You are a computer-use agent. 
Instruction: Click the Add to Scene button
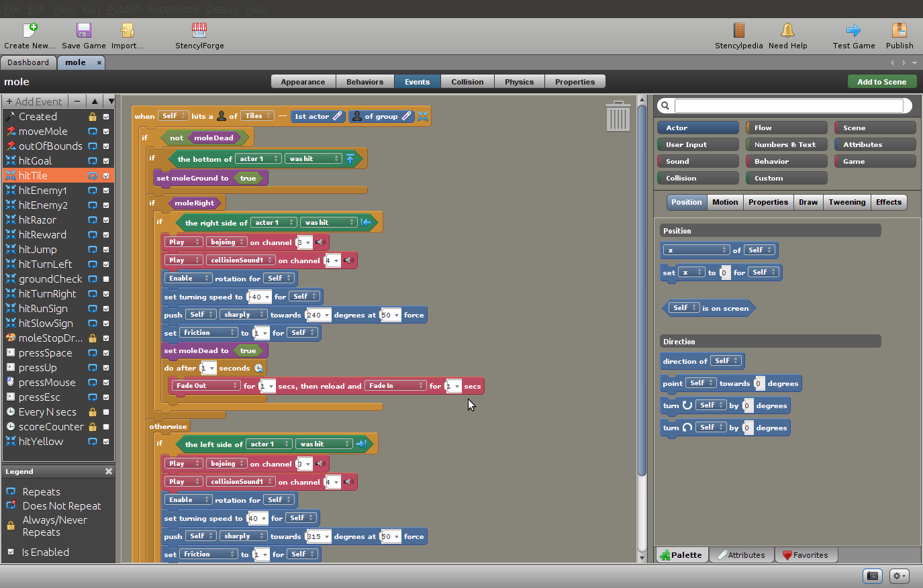[881, 82]
